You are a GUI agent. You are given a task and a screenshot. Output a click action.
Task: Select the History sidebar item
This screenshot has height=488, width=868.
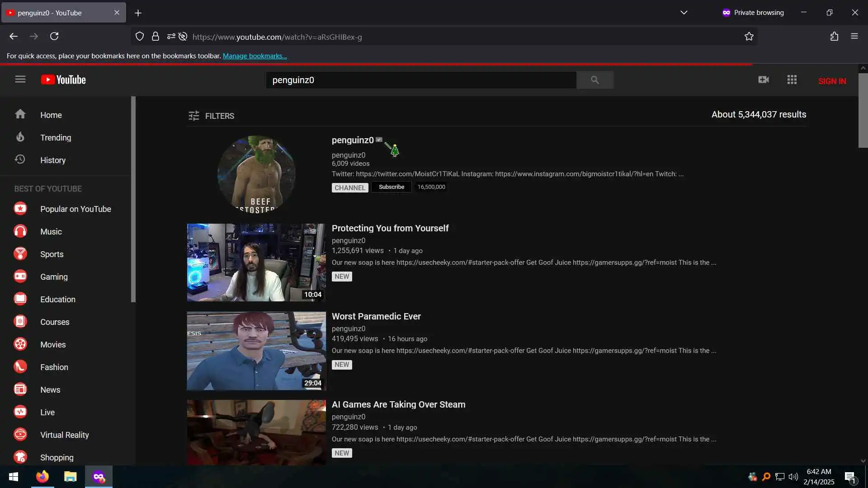point(52,160)
